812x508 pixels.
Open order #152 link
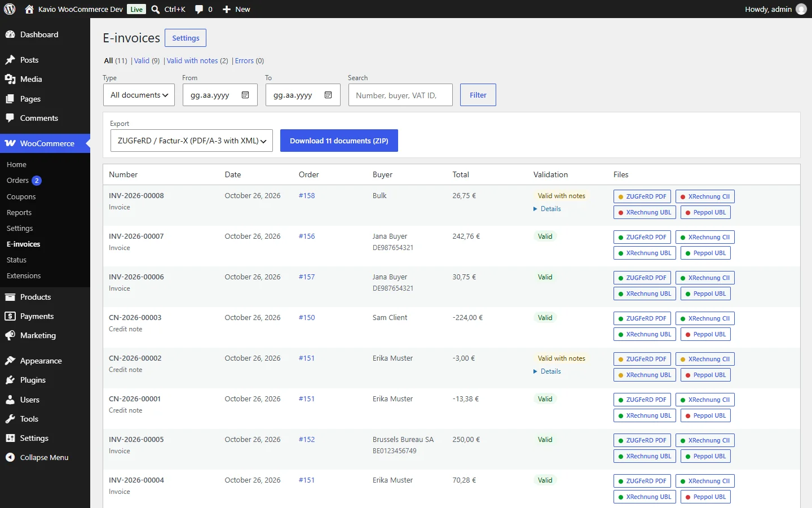coord(307,440)
